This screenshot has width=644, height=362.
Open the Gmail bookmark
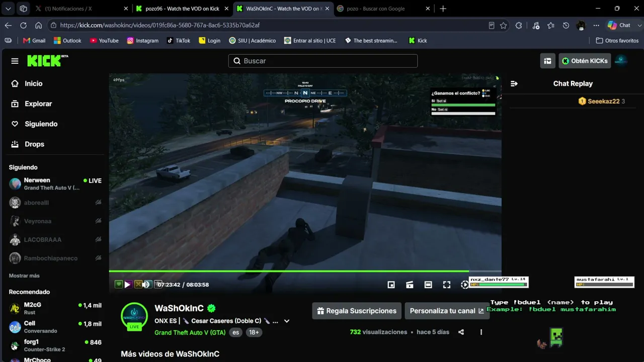[34, 41]
